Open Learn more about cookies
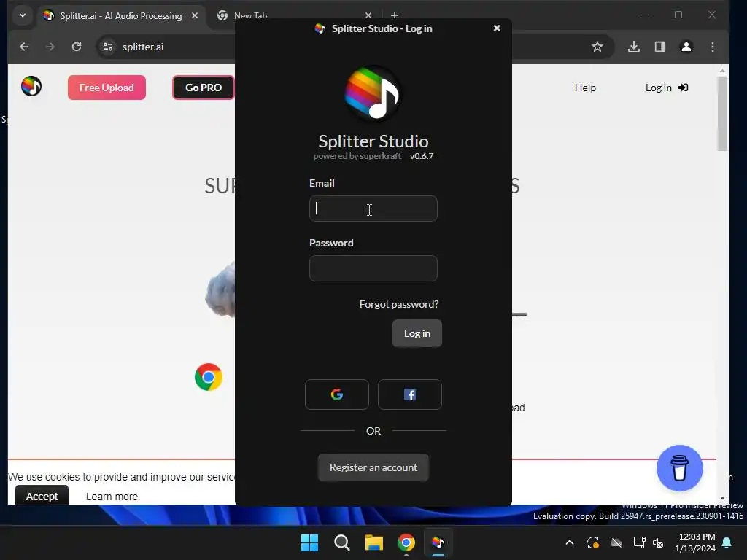The image size is (747, 560). pyautogui.click(x=112, y=497)
